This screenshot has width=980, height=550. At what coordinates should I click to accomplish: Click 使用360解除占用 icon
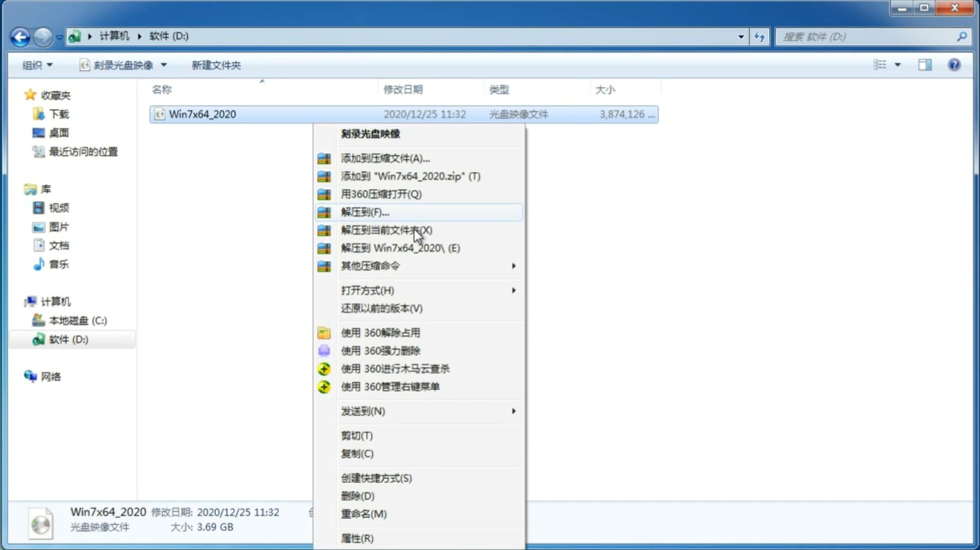(x=324, y=332)
